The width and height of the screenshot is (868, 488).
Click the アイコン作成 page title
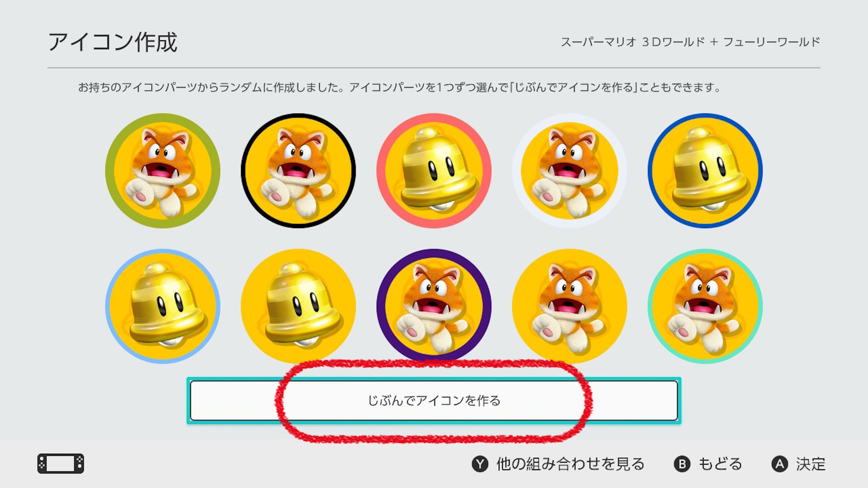coord(113,42)
